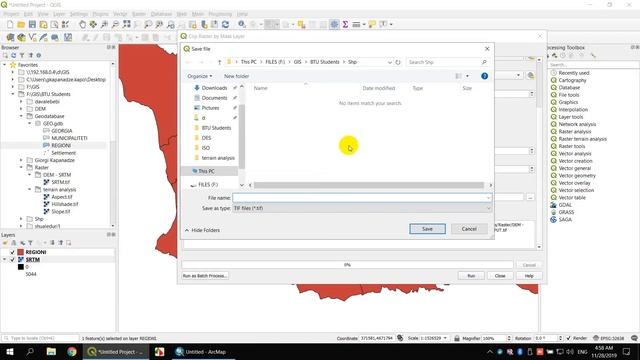Toggle the Render checkbox in status bar

569,338
